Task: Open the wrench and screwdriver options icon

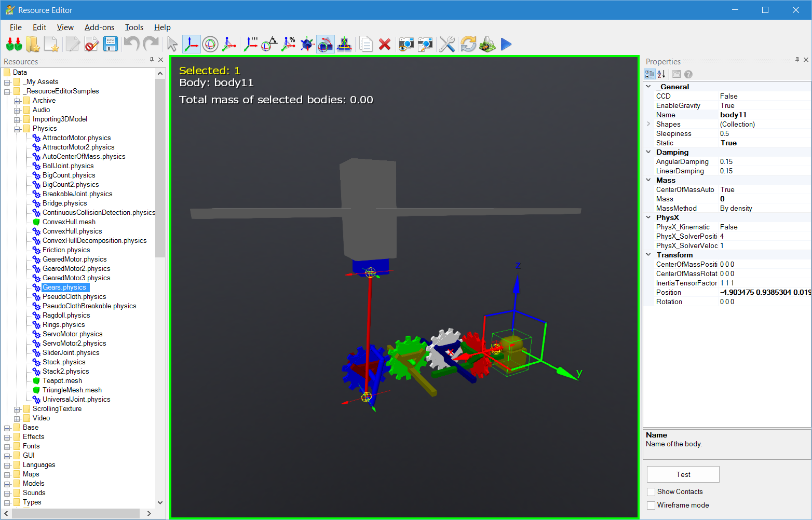Action: point(446,45)
